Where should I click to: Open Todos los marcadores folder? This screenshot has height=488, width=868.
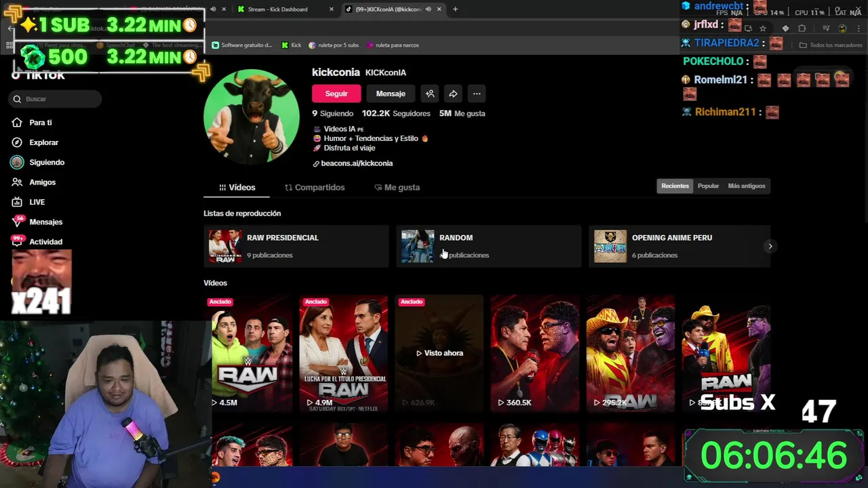click(831, 45)
